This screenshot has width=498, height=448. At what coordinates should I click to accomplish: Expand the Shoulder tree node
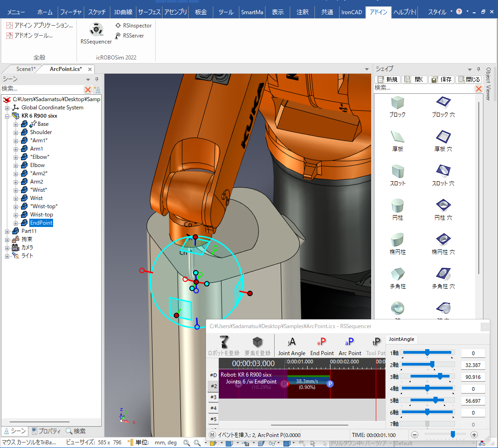[16, 132]
